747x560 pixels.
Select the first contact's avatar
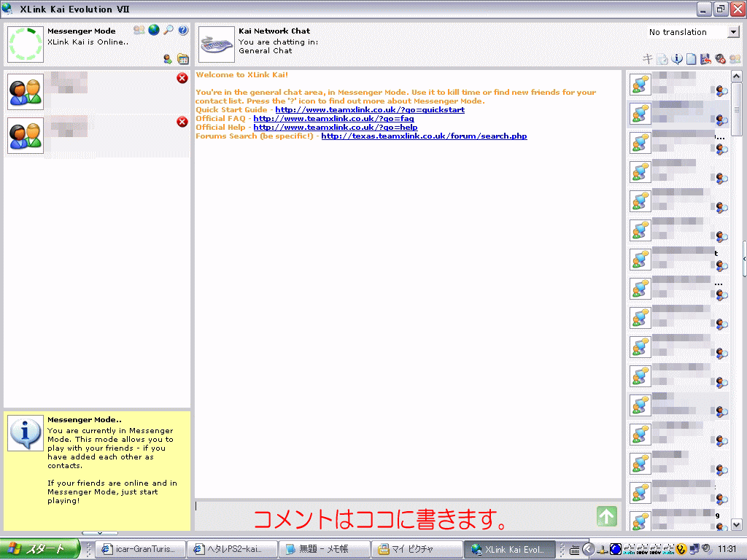coord(26,92)
